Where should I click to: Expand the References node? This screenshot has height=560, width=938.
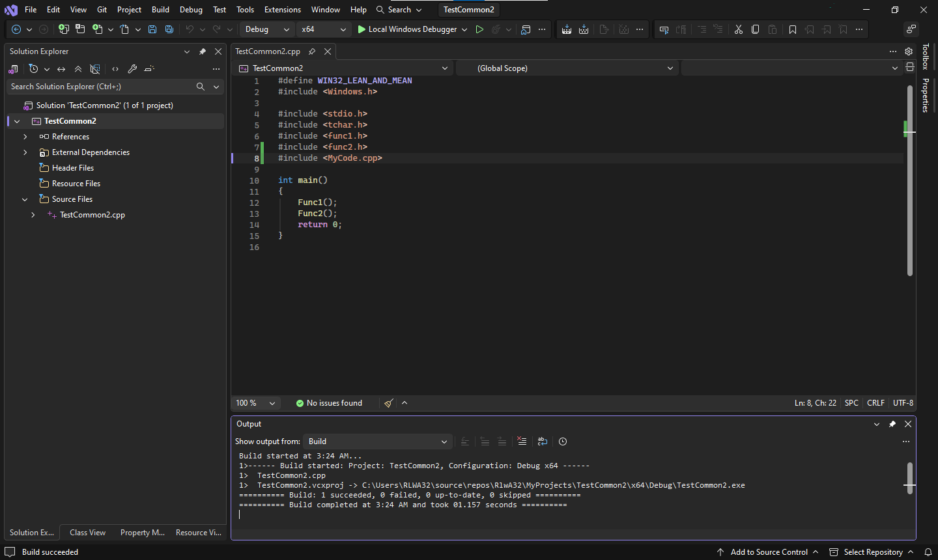25,137
